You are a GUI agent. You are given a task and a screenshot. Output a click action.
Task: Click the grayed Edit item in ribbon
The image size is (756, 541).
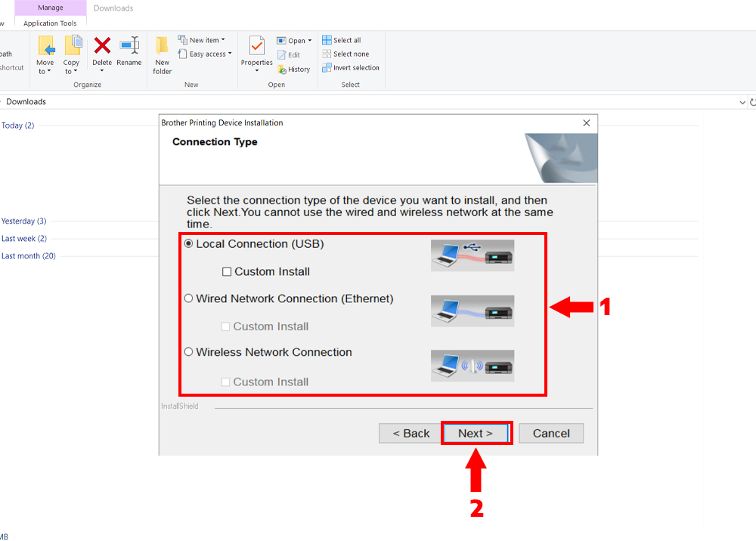289,55
